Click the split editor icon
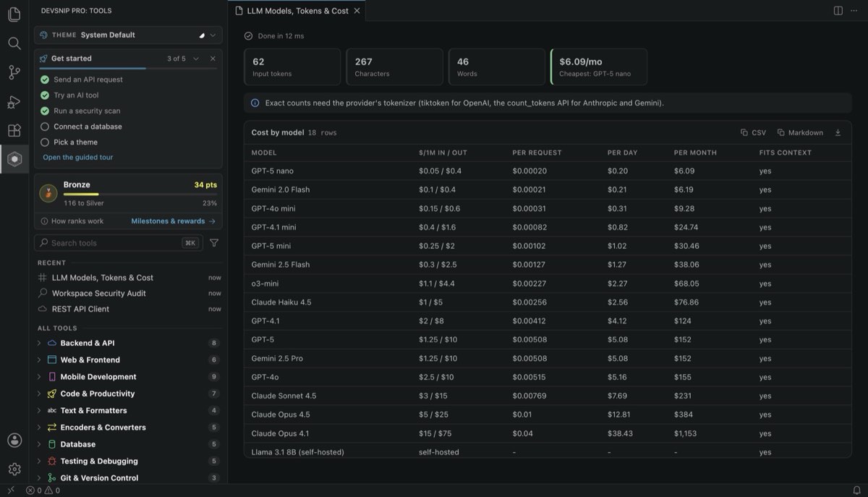Image resolution: width=868 pixels, height=497 pixels. coord(838,11)
